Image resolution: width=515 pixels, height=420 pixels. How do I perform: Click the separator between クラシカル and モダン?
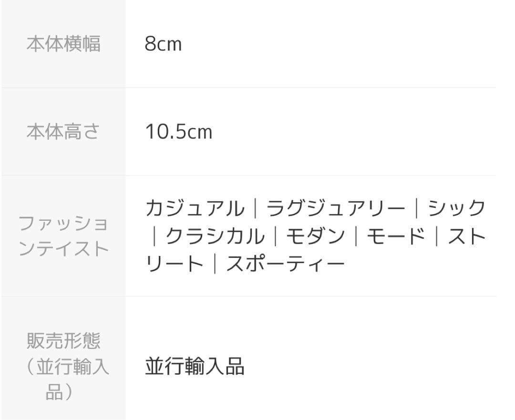(x=275, y=236)
